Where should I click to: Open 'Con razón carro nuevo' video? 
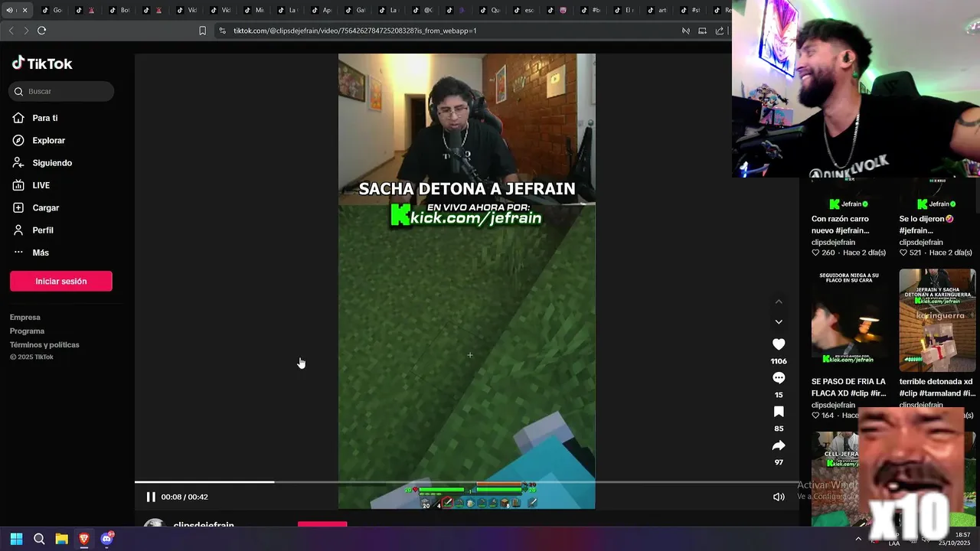pos(841,224)
